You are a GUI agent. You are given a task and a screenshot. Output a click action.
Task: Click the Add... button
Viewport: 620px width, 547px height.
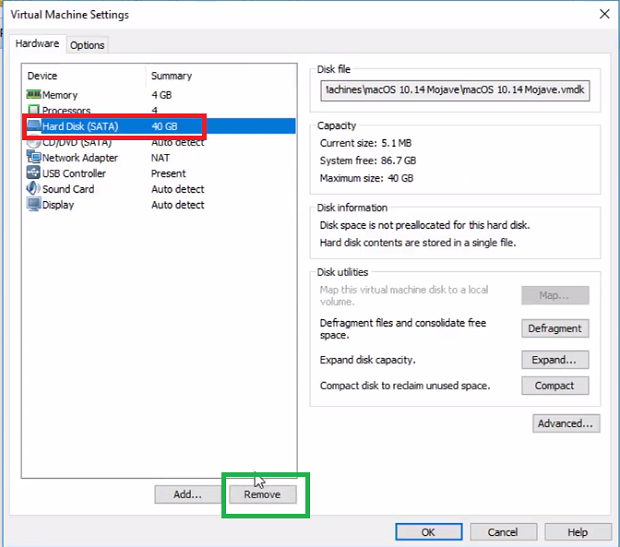[187, 494]
